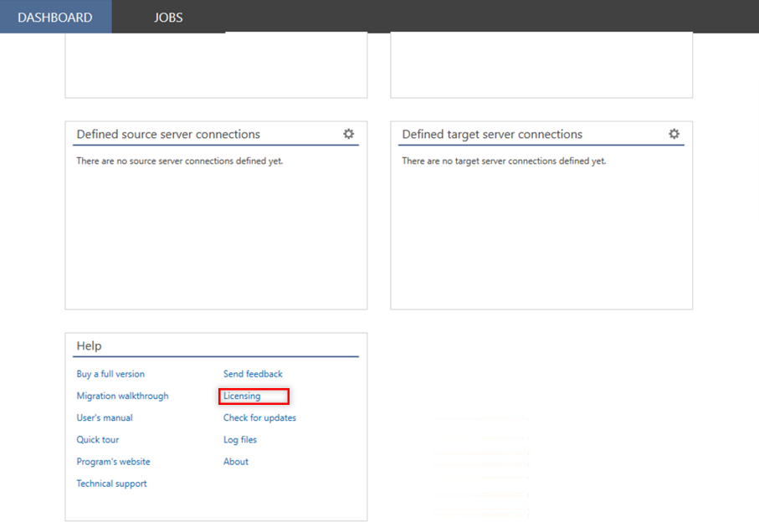
Task: Open the User's manual link
Action: click(x=105, y=417)
